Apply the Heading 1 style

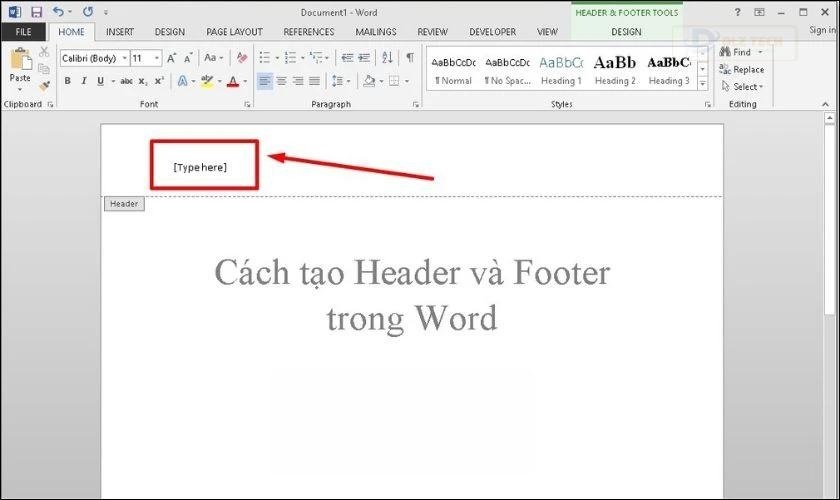(x=561, y=70)
